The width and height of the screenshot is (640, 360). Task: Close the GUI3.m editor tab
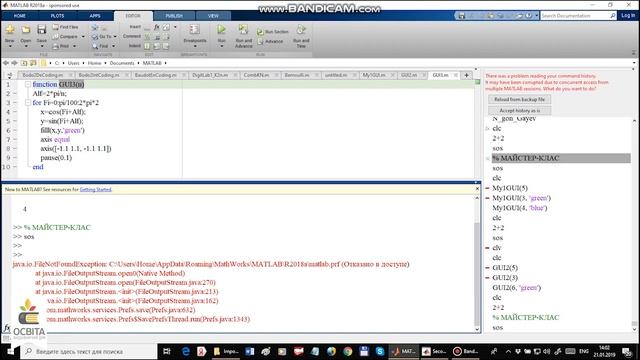pos(456,75)
